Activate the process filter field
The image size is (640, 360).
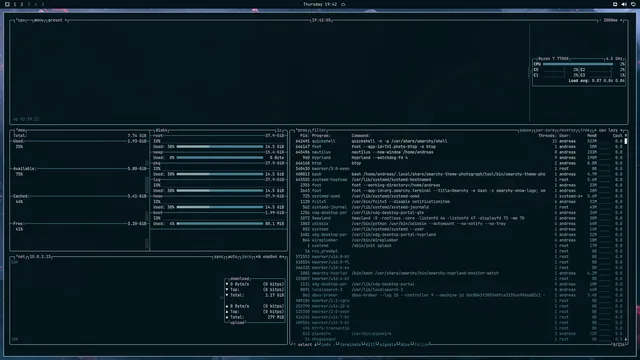point(319,130)
